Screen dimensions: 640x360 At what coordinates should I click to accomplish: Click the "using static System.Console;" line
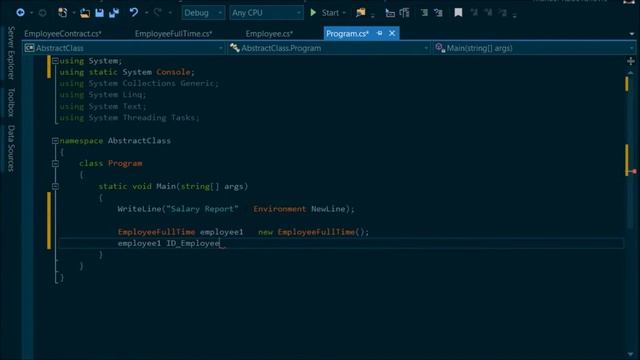[x=127, y=72]
